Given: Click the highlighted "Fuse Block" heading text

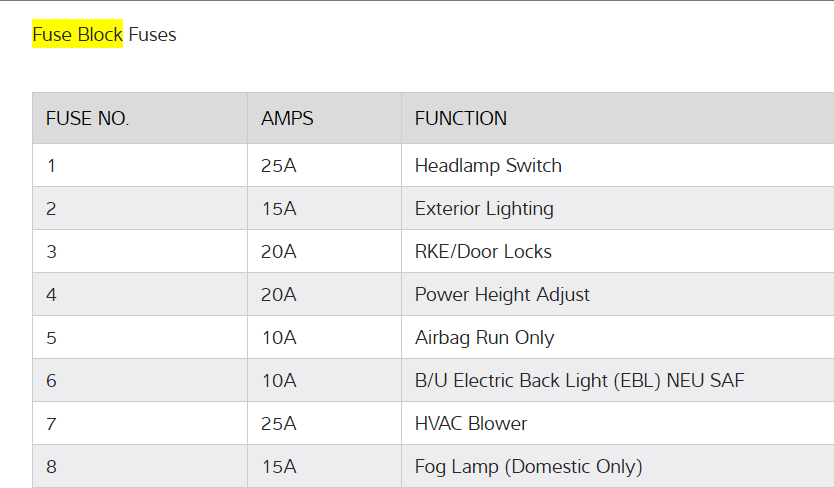Looking at the screenshot, I should (78, 35).
